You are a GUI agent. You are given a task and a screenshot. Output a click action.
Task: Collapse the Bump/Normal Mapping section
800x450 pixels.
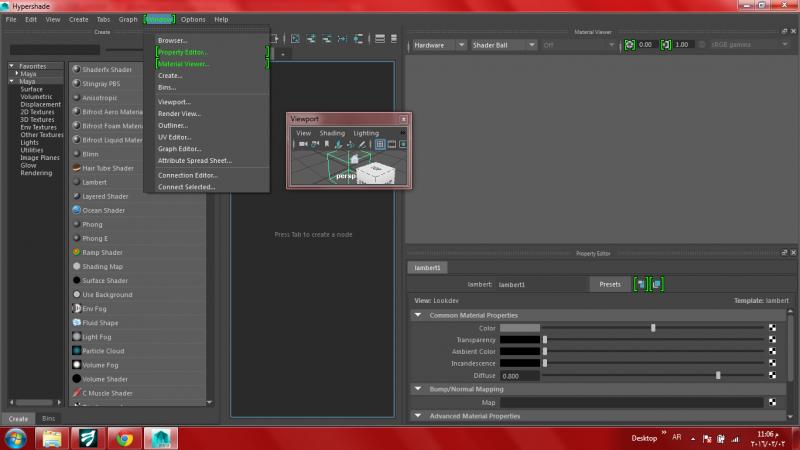[418, 389]
